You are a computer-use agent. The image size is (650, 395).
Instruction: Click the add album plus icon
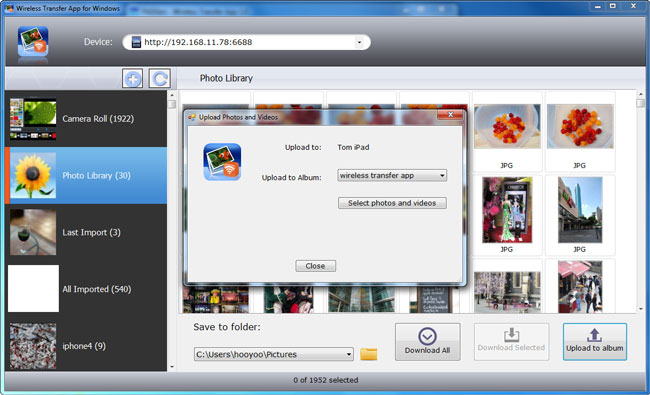tap(133, 78)
